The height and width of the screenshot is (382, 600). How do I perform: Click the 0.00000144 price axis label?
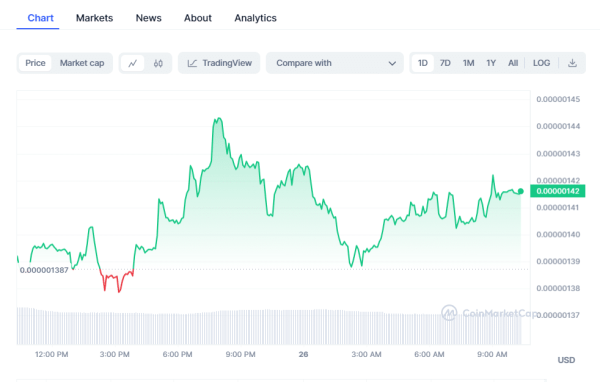coord(558,126)
